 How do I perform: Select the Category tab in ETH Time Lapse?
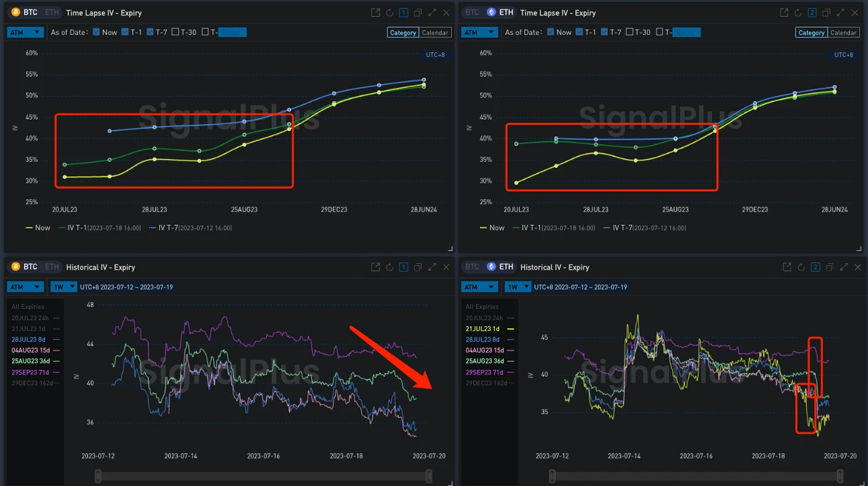(811, 33)
